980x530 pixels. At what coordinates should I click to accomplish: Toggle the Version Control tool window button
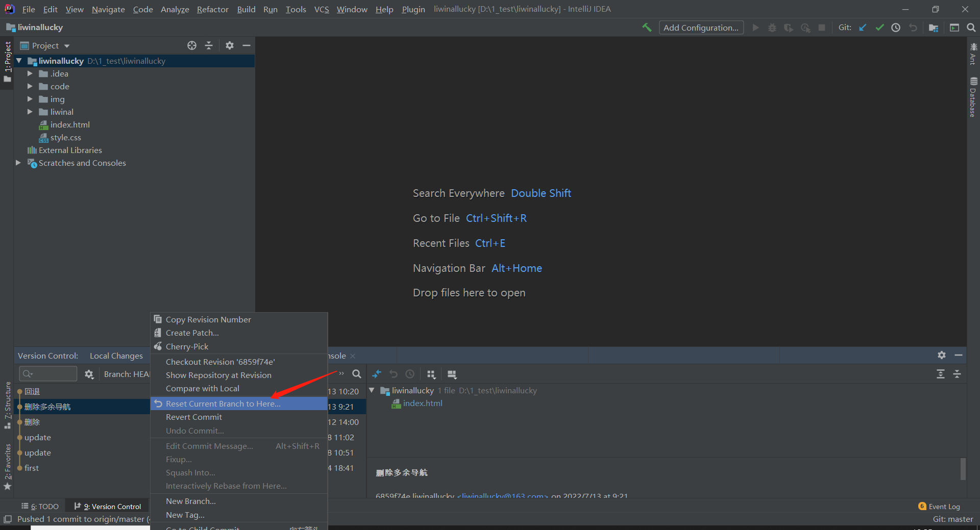pos(107,507)
